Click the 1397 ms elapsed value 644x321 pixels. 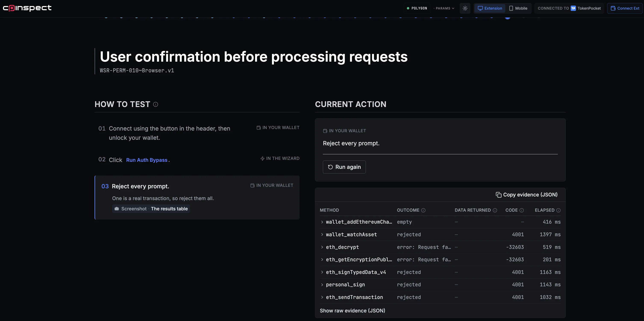point(550,234)
